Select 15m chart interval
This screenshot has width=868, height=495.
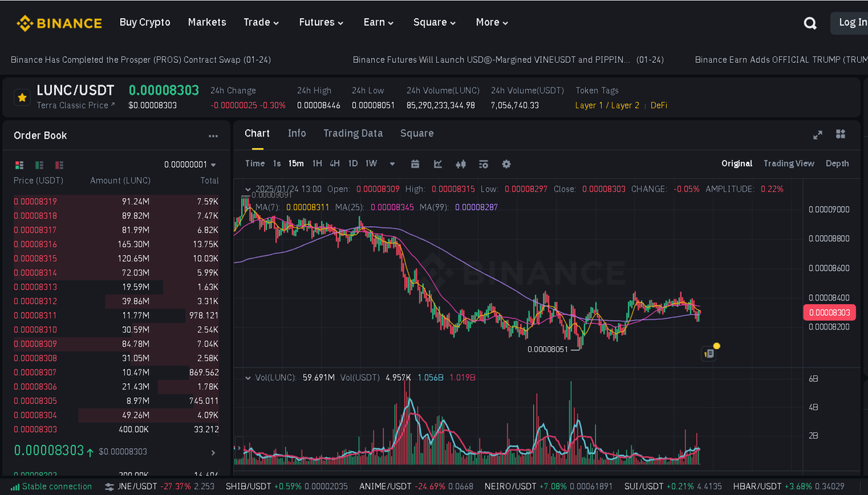(x=296, y=163)
